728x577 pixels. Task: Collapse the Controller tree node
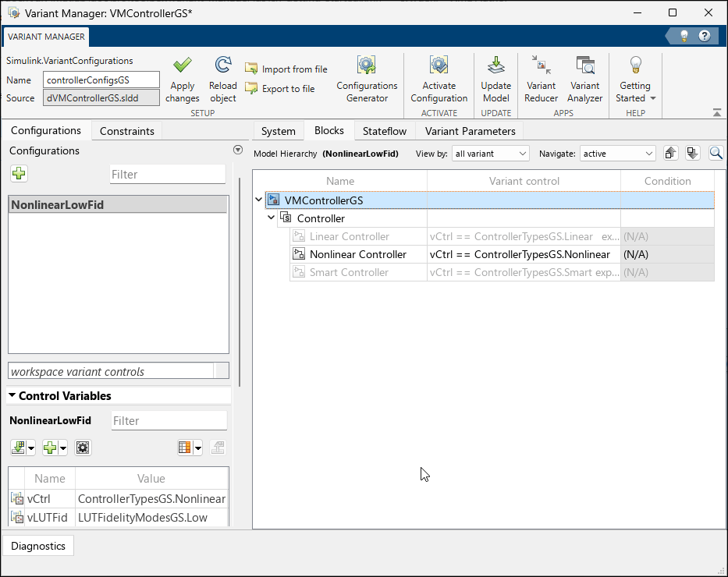(x=272, y=218)
